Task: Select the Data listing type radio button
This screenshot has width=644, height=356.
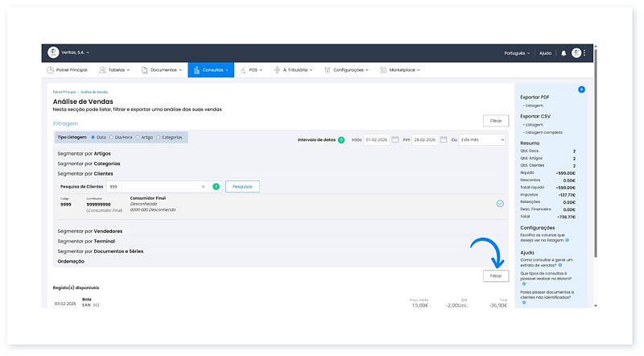Action: click(93, 137)
